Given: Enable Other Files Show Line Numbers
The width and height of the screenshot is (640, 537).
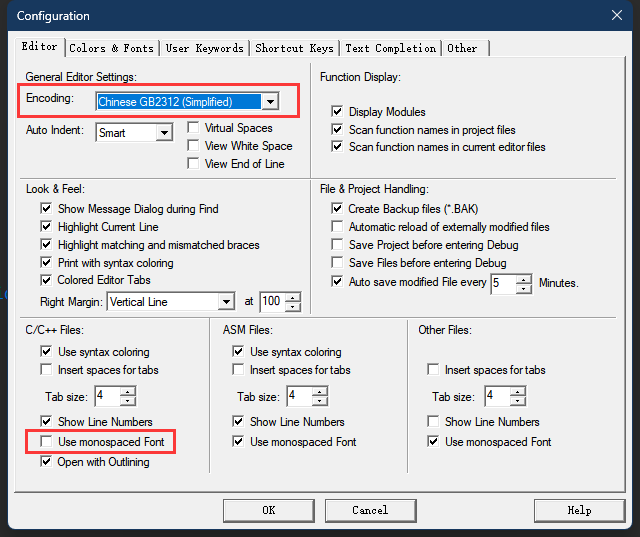Looking at the screenshot, I should click(433, 421).
